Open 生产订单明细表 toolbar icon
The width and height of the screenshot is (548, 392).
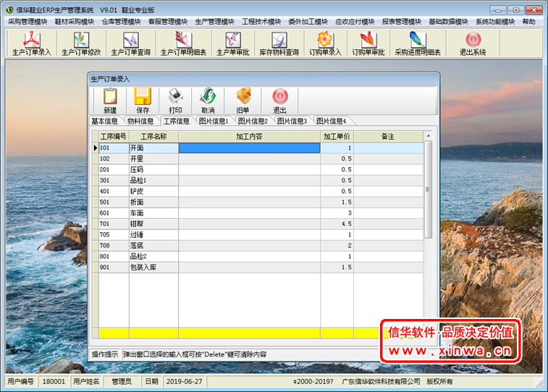[183, 43]
